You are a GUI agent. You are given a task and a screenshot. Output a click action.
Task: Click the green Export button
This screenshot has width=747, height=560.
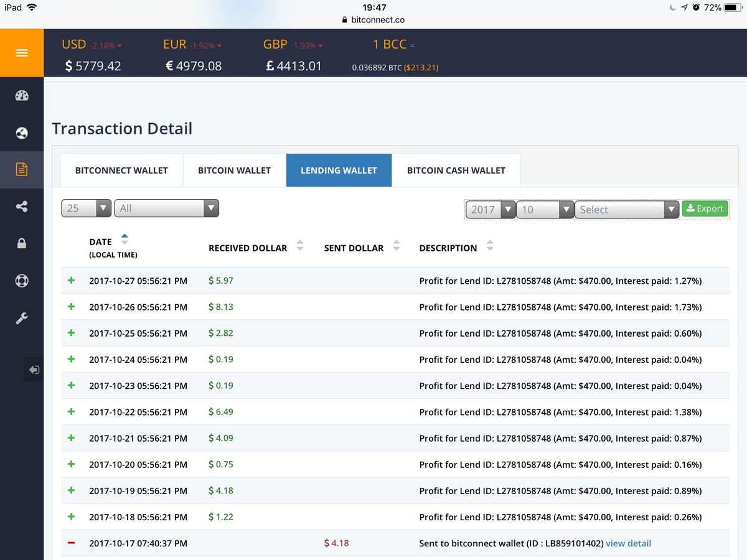tap(705, 209)
